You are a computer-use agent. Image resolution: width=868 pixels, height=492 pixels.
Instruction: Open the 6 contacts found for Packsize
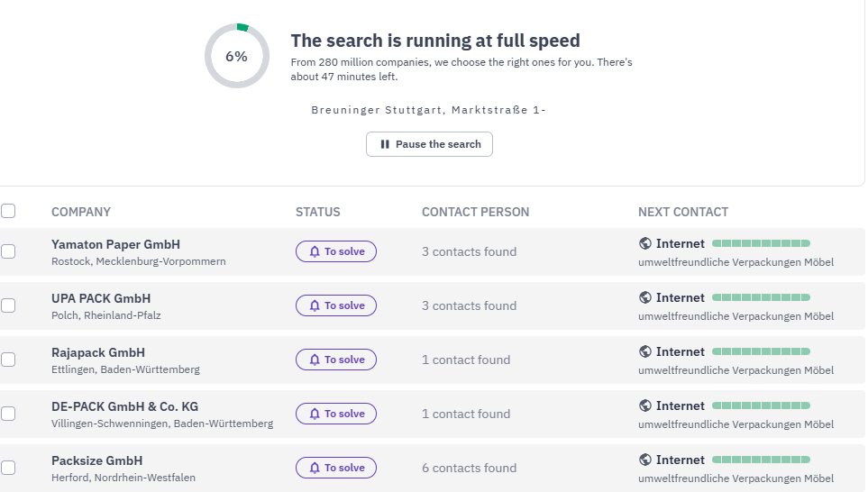(469, 469)
